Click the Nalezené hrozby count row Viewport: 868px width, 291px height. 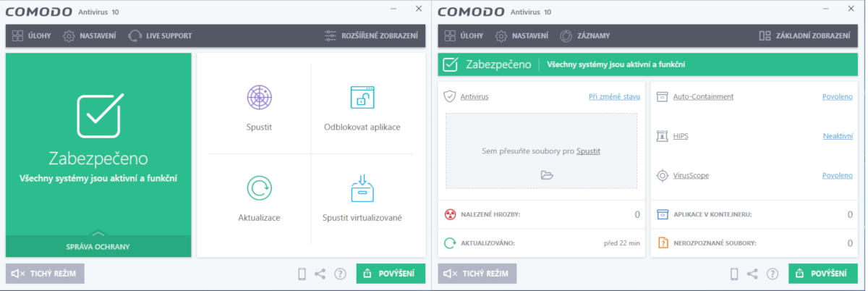(542, 214)
